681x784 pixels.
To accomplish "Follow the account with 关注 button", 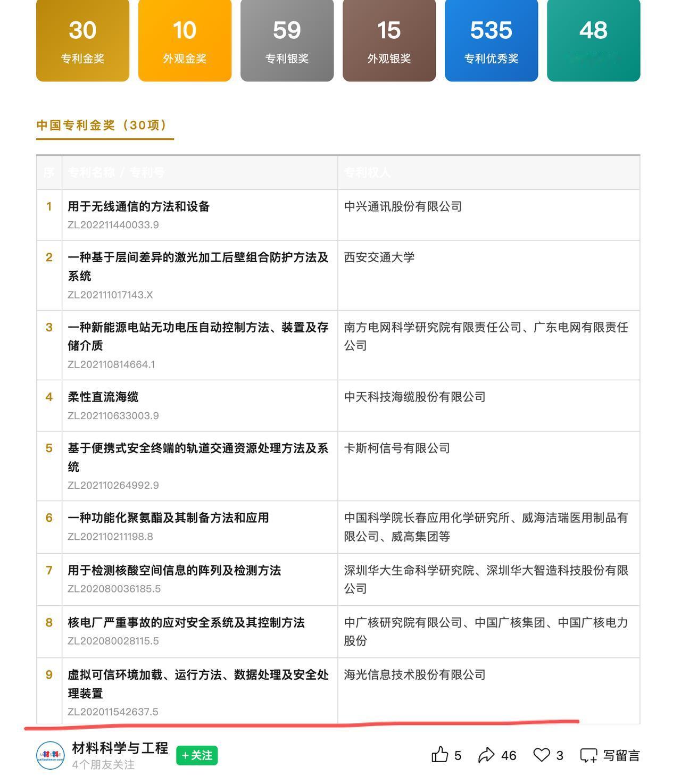I will (x=197, y=755).
